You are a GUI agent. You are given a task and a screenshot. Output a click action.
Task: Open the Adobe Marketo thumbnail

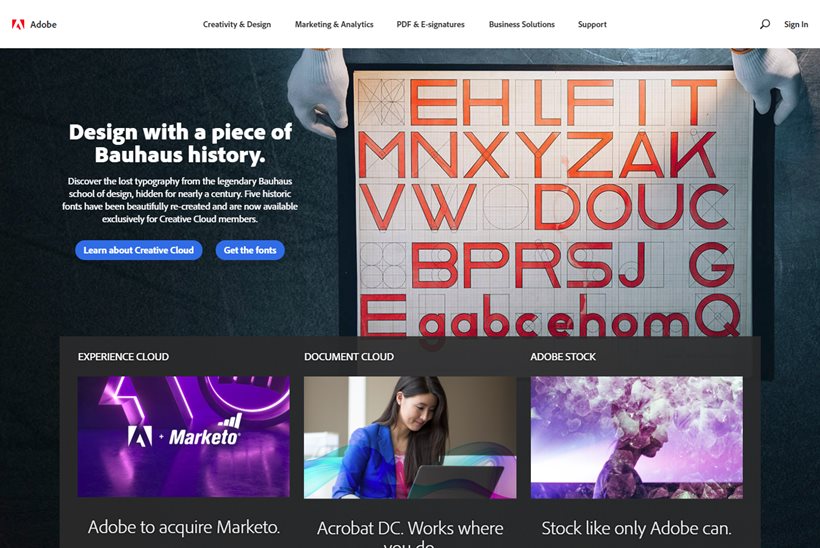[x=184, y=437]
